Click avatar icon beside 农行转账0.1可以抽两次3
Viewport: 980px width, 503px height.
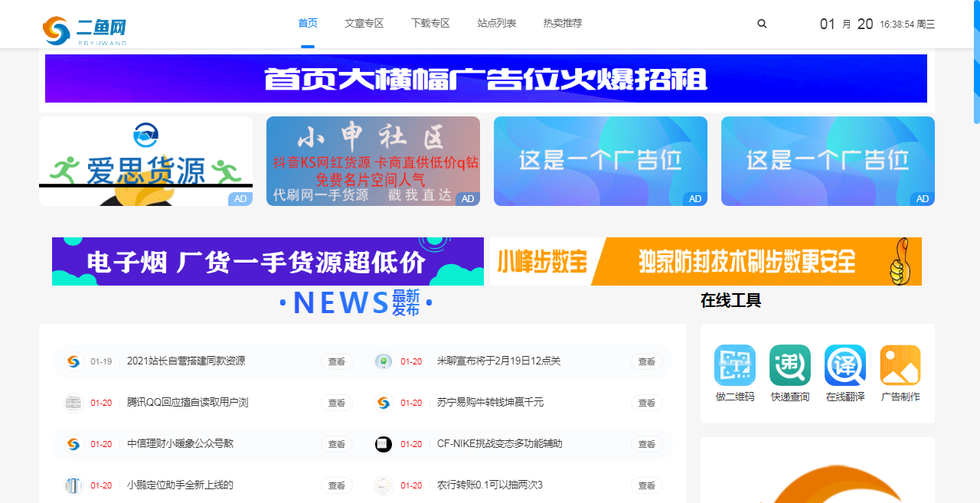tap(384, 485)
